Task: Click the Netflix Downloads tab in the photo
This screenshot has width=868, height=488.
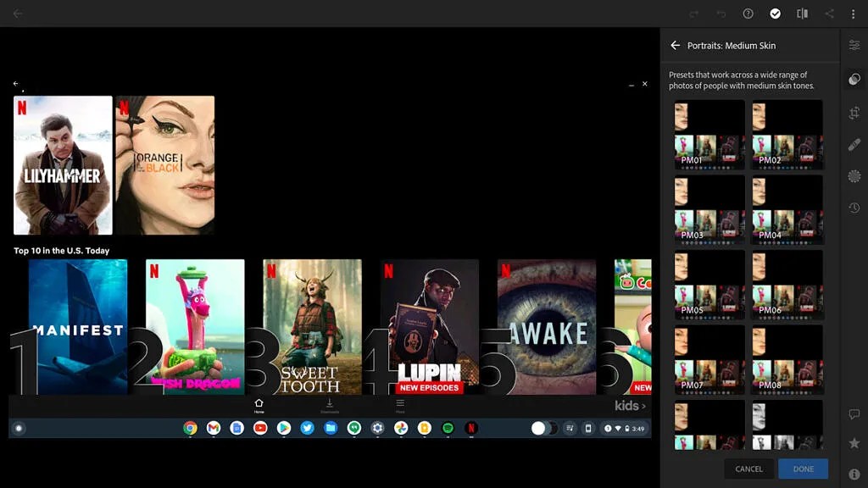Action: (x=330, y=406)
